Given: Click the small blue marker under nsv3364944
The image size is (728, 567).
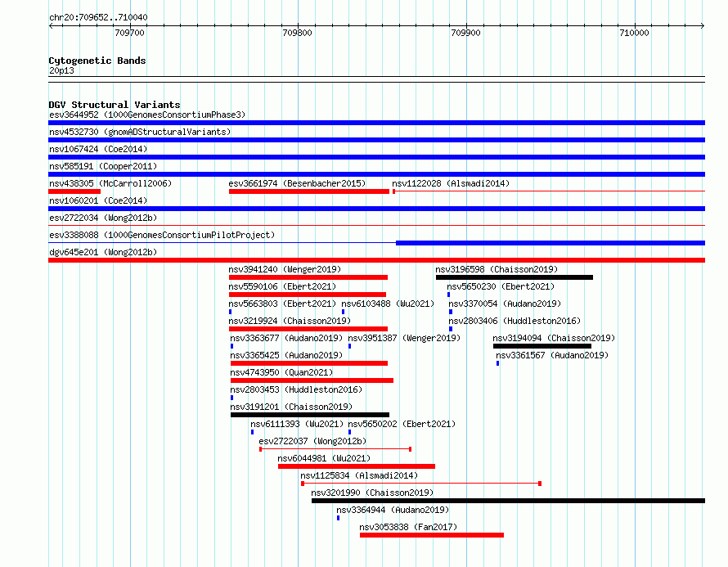Looking at the screenshot, I should pyautogui.click(x=338, y=518).
